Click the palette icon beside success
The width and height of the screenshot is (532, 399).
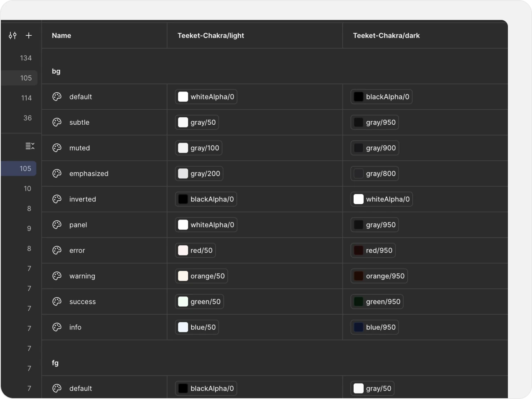pos(57,302)
